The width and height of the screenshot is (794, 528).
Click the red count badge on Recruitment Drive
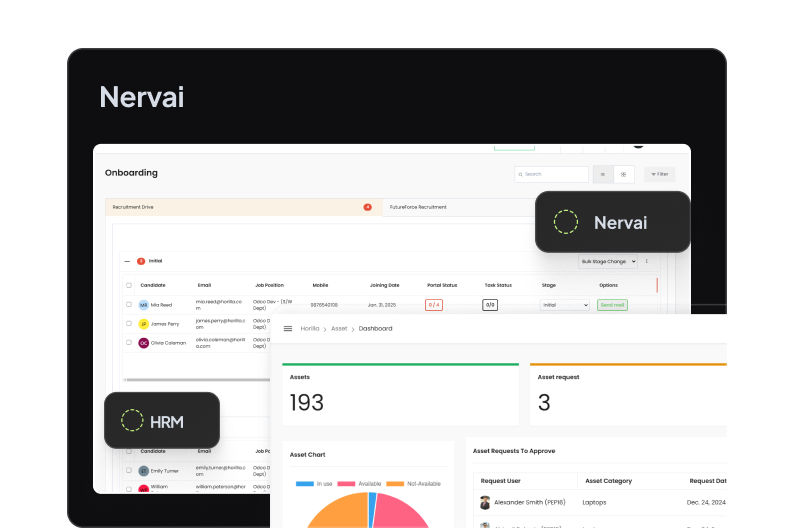coord(367,207)
